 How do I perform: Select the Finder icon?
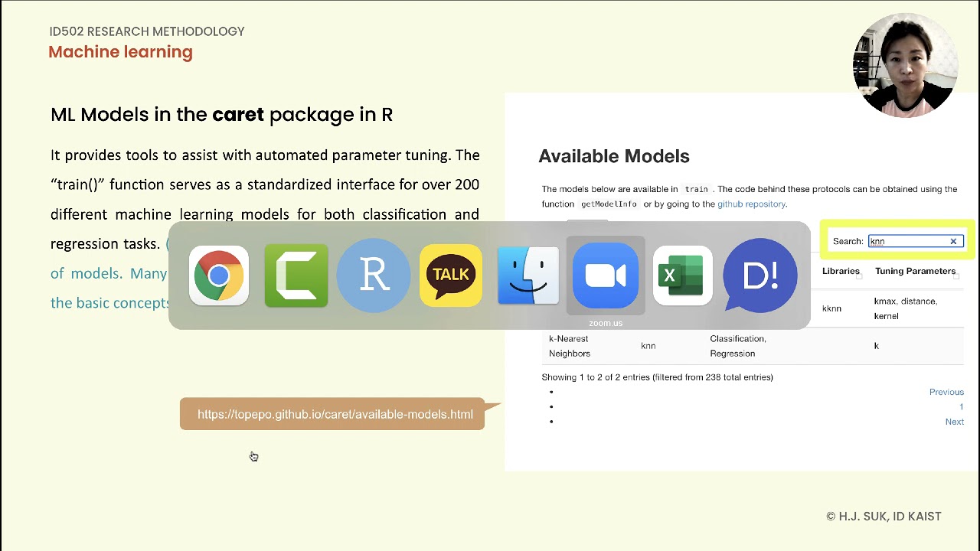[528, 275]
